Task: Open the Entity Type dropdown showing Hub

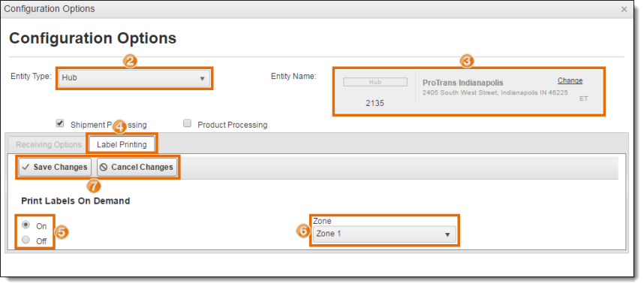Action: click(134, 78)
